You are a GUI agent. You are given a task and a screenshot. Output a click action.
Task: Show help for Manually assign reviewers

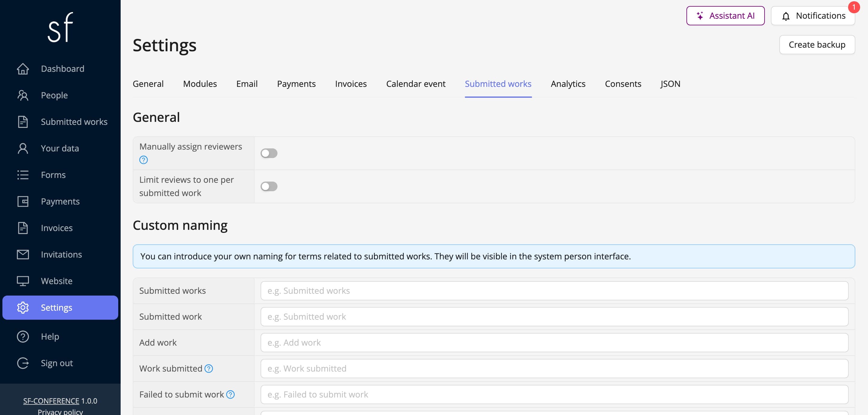(144, 160)
